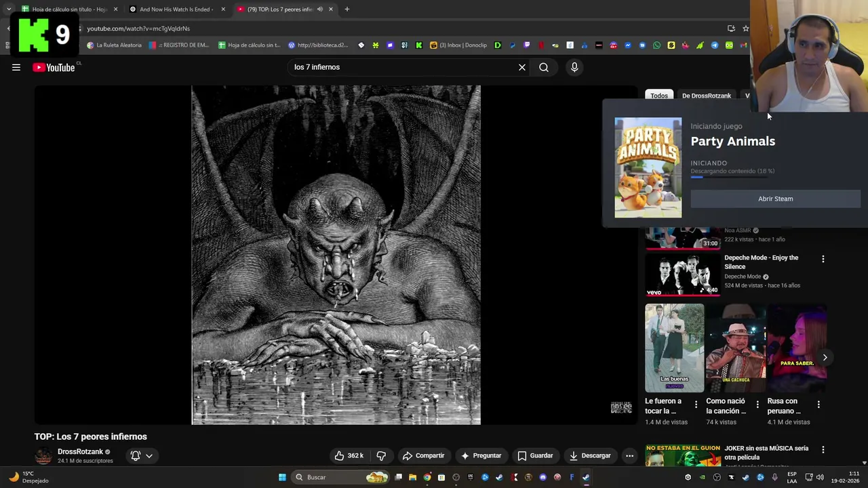Open Depeche Mode Enjoy the Silence video
Viewport: 868px width, 488px height.
[x=761, y=262]
